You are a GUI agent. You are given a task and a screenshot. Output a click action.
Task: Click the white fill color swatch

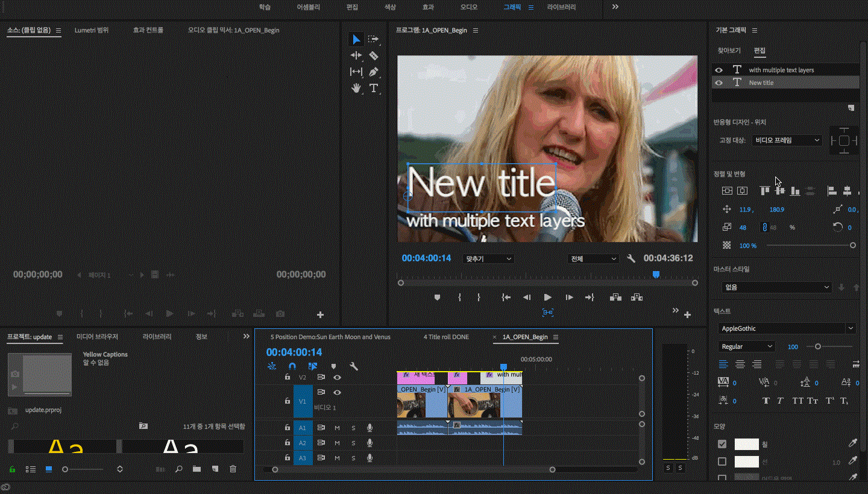pyautogui.click(x=746, y=444)
